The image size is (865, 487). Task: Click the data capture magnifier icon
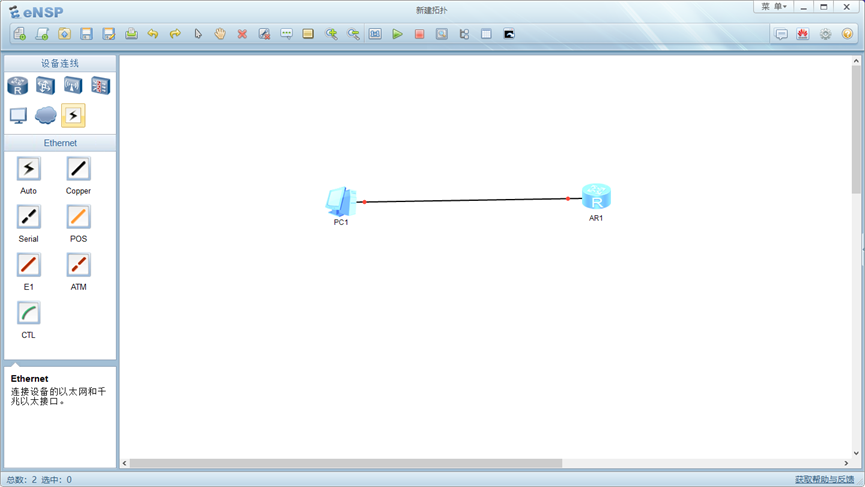coord(442,34)
